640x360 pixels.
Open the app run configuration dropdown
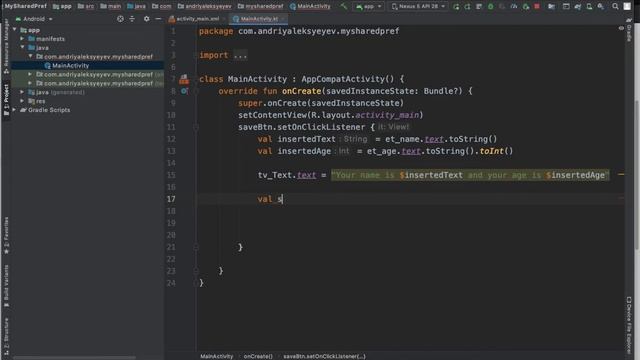tap(369, 7)
